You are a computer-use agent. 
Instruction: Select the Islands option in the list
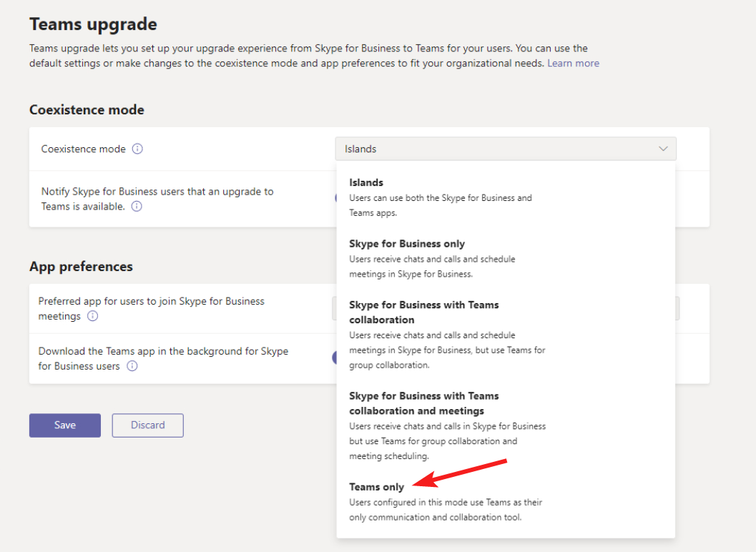pos(505,197)
